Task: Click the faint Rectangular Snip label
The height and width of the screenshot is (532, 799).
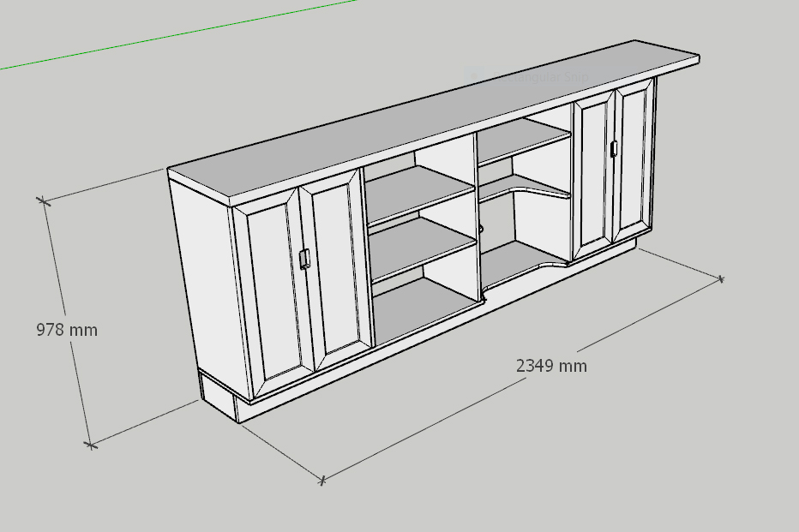Action: coord(549,76)
